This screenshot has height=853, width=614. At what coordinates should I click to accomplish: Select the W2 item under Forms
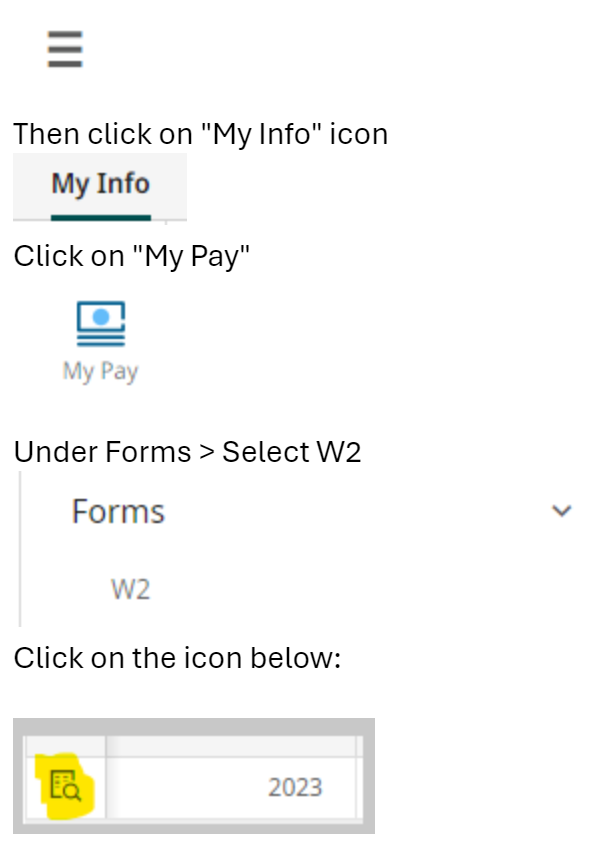130,589
